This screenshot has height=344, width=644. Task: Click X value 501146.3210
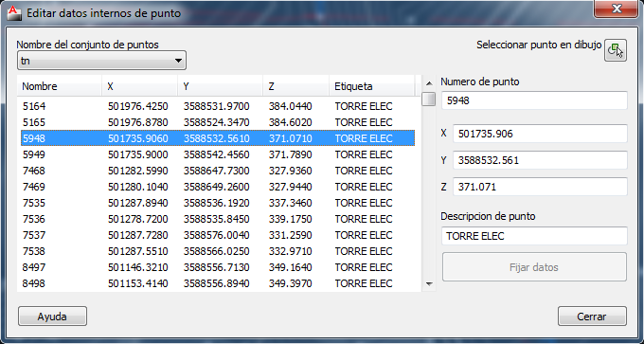coord(138,267)
